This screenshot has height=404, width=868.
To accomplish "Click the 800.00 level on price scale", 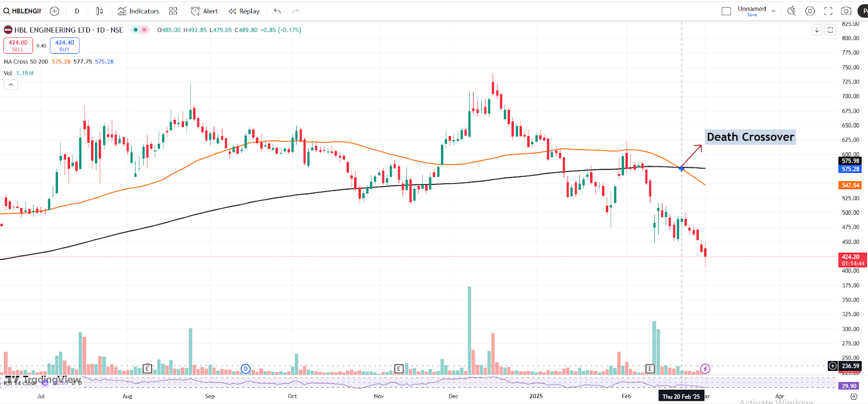I will 850,39.
